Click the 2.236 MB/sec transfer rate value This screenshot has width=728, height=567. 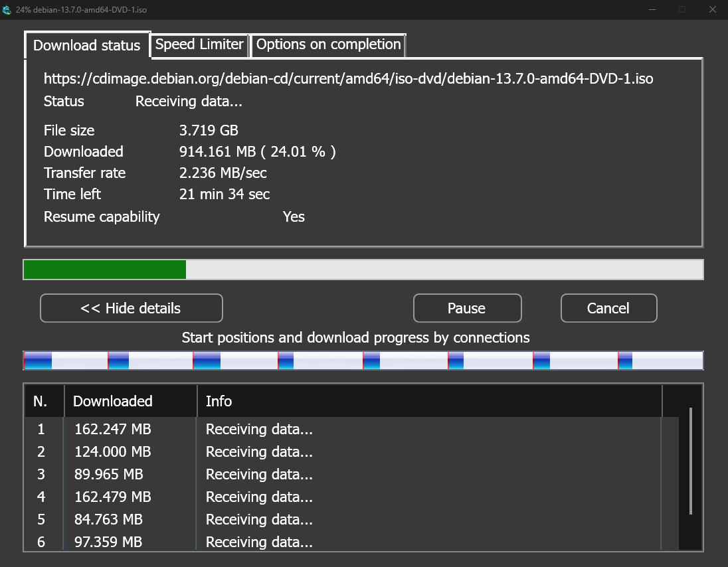click(223, 173)
